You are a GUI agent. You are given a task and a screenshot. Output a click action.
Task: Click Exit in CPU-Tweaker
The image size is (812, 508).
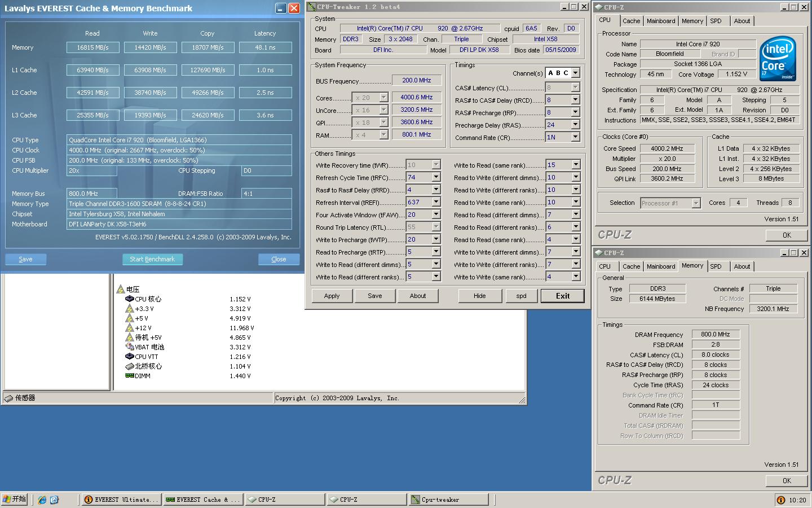point(563,296)
